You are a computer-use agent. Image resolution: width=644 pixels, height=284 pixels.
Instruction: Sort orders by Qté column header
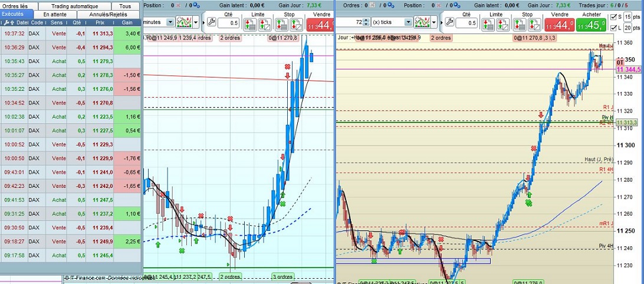(77, 22)
